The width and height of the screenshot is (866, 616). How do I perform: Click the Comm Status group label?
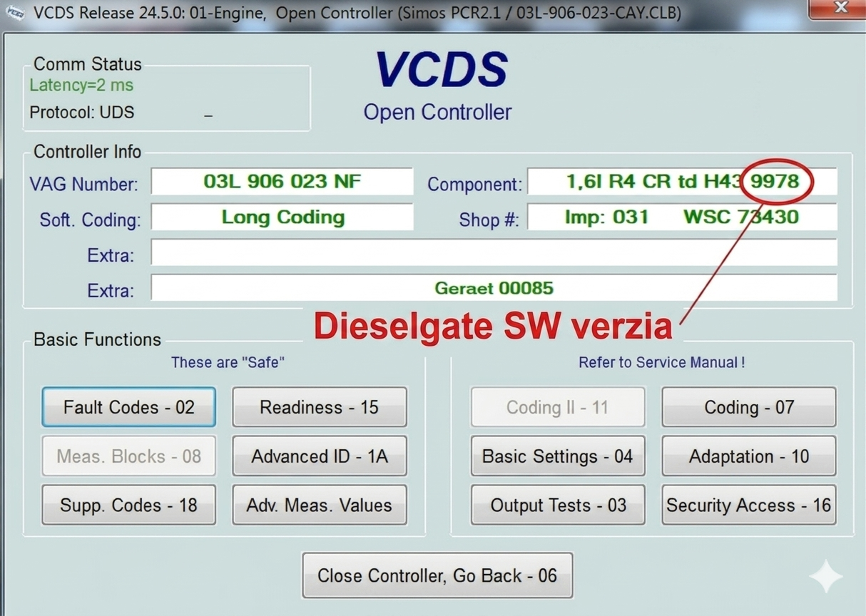point(88,63)
